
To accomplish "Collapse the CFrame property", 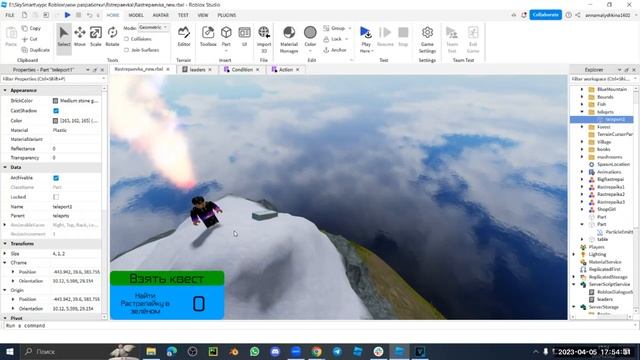I will (x=5, y=262).
